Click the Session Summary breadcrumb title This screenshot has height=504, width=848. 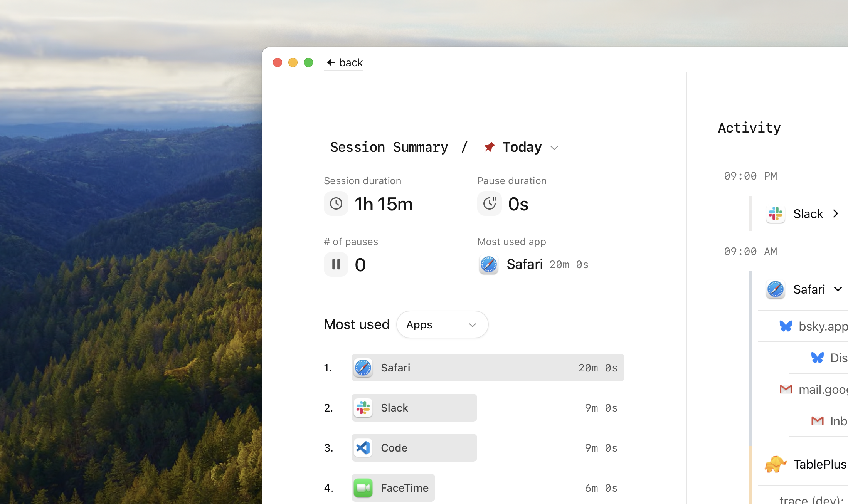pyautogui.click(x=389, y=147)
